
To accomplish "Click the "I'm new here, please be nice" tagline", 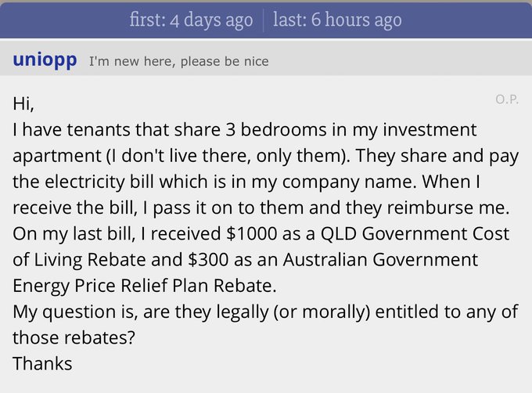I will point(178,61).
